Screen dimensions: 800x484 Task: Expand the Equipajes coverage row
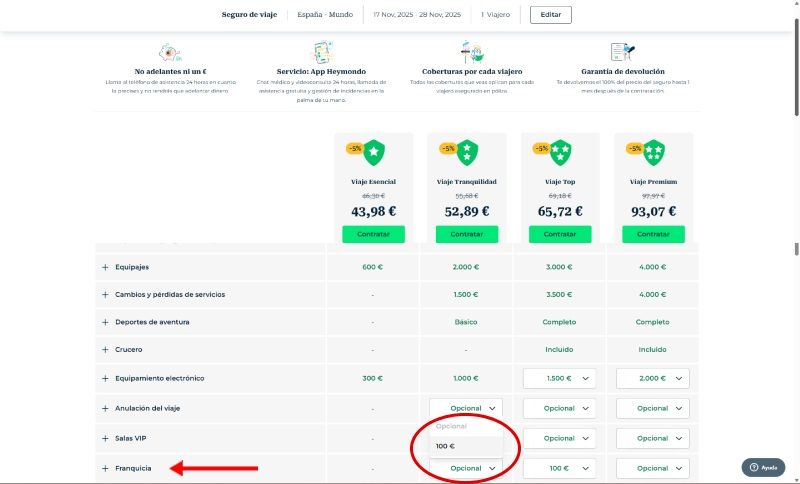pos(105,267)
